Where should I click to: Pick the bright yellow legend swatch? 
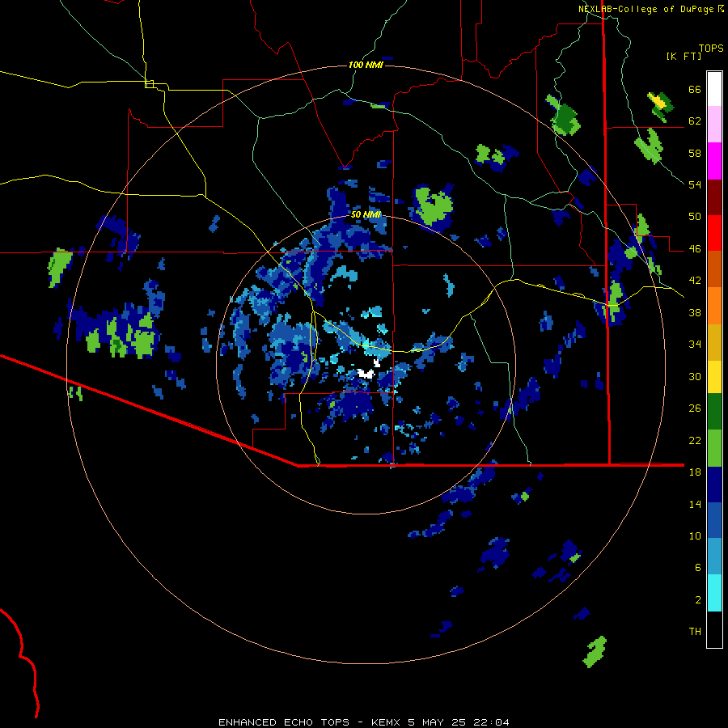714,376
